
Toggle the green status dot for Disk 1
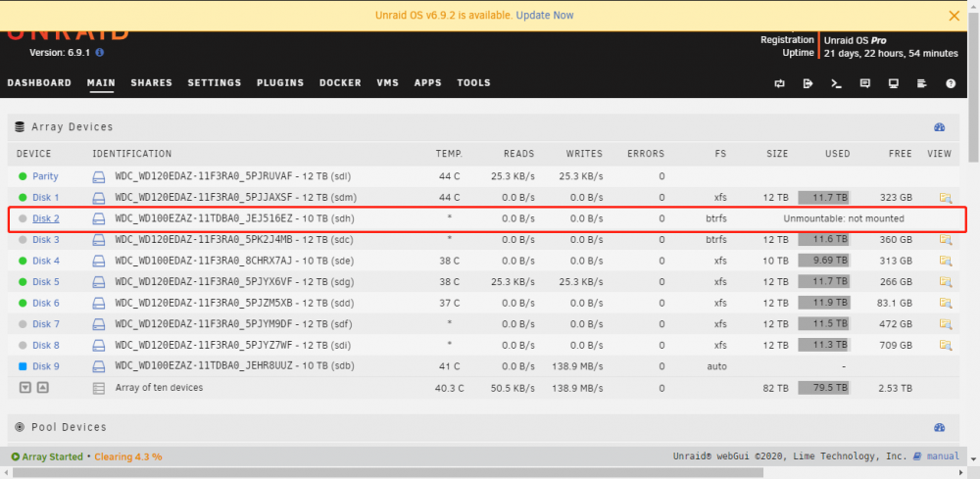point(24,198)
